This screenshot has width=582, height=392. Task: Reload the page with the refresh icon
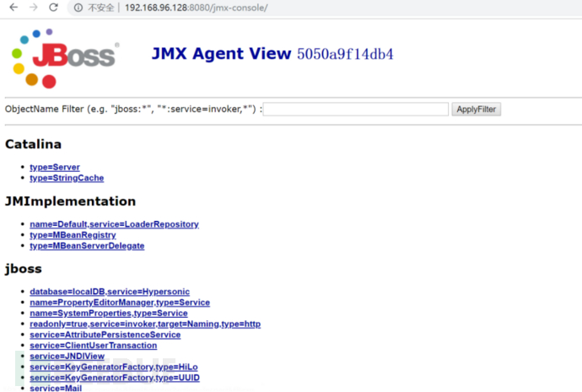click(53, 8)
